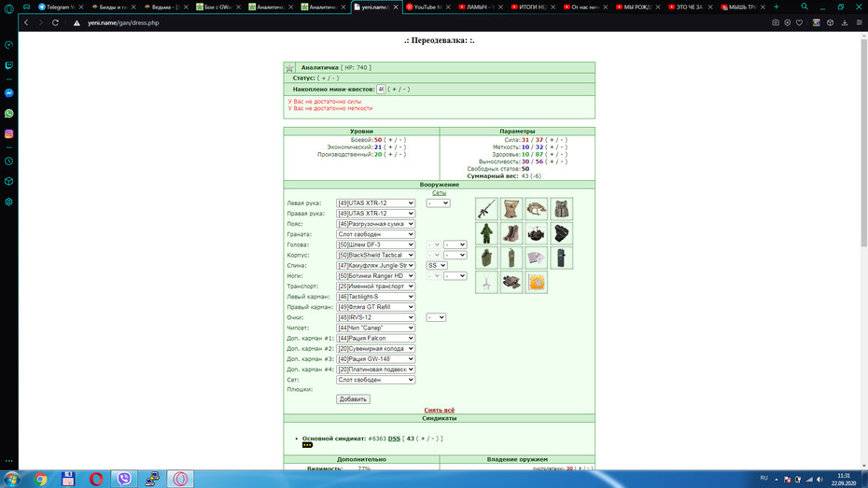The width and height of the screenshot is (868, 488).
Task: Open a new browser tab with plus
Action: [x=777, y=7]
